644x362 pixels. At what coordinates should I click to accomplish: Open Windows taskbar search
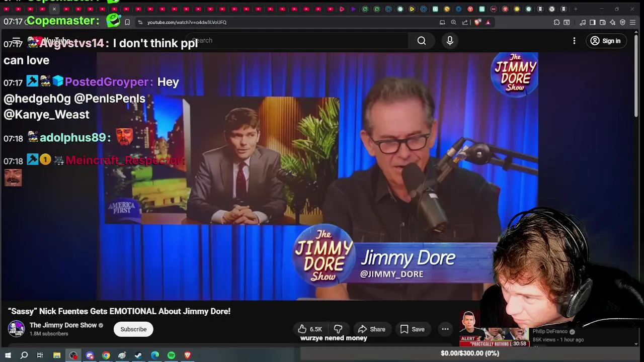pyautogui.click(x=24, y=355)
